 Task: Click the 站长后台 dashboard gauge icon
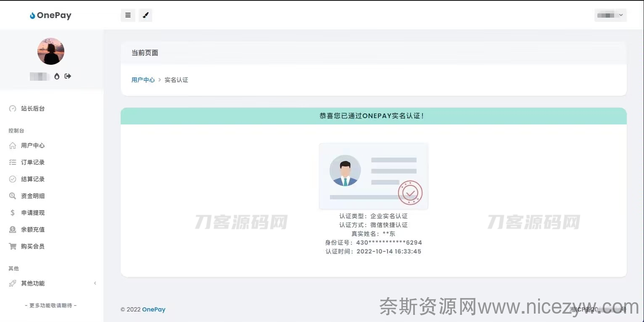(13, 108)
